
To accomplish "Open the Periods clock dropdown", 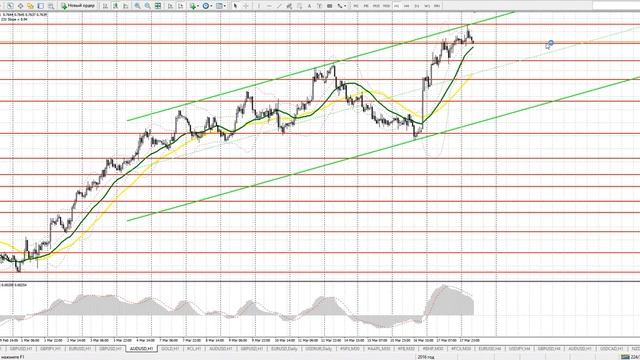I will [x=207, y=6].
